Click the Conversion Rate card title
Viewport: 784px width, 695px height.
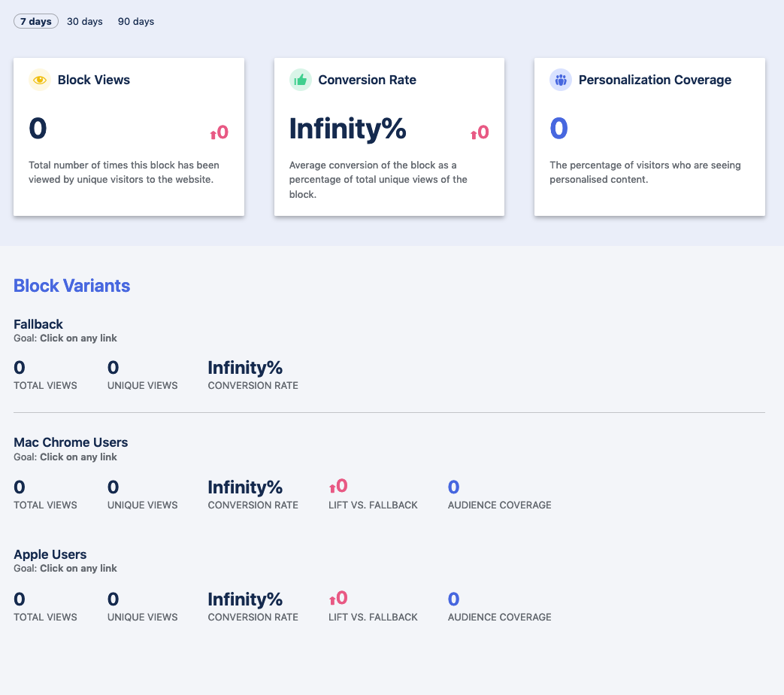point(367,80)
